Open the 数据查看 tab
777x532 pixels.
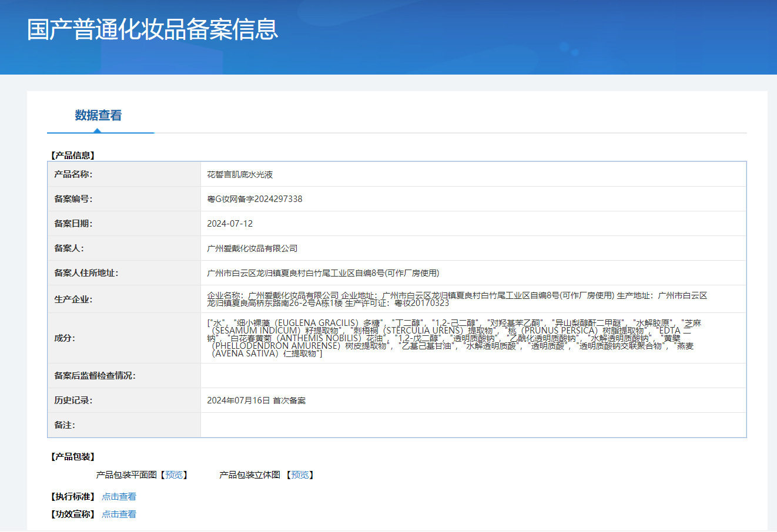click(x=98, y=116)
